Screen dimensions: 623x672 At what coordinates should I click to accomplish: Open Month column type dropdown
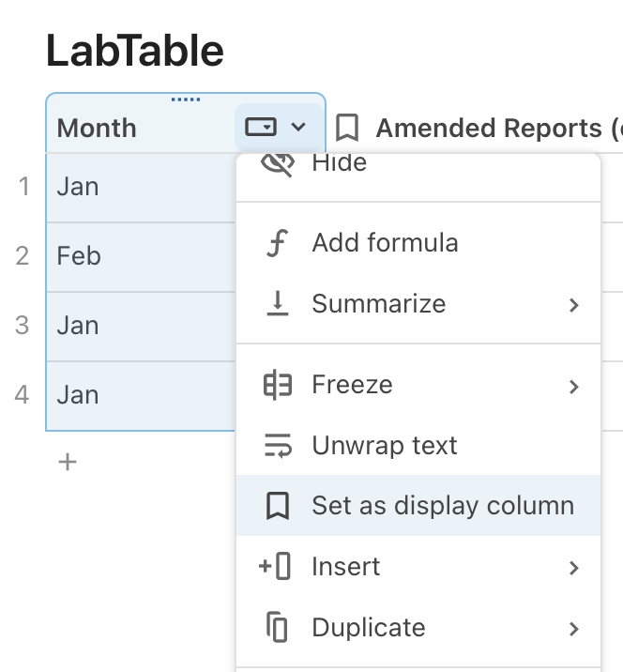276,128
